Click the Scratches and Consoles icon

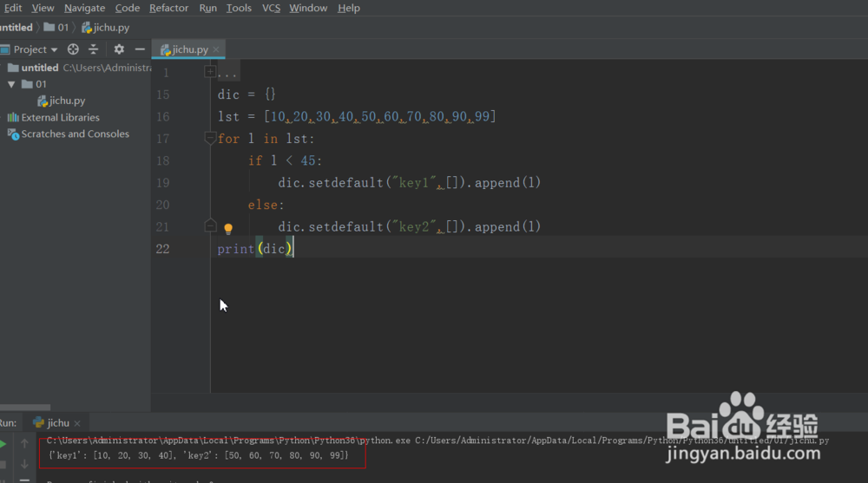pyautogui.click(x=13, y=134)
